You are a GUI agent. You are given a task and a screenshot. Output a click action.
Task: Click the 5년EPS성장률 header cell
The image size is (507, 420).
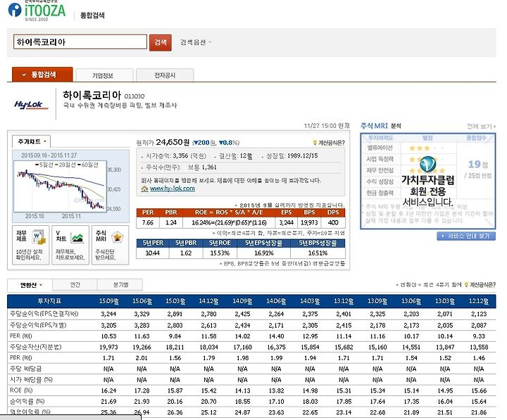pos(263,243)
